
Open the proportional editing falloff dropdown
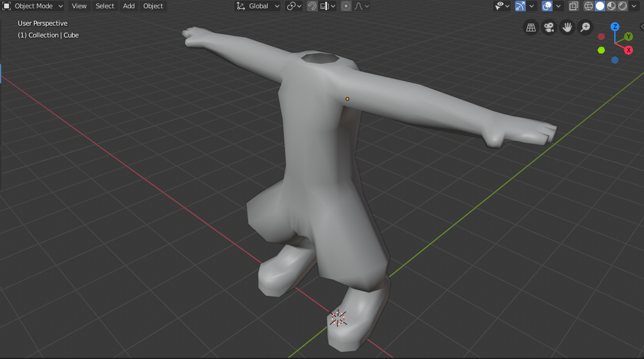point(362,6)
